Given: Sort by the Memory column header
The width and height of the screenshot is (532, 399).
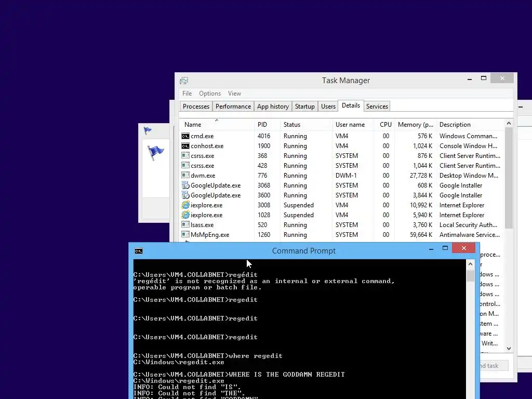Looking at the screenshot, I should (x=415, y=125).
